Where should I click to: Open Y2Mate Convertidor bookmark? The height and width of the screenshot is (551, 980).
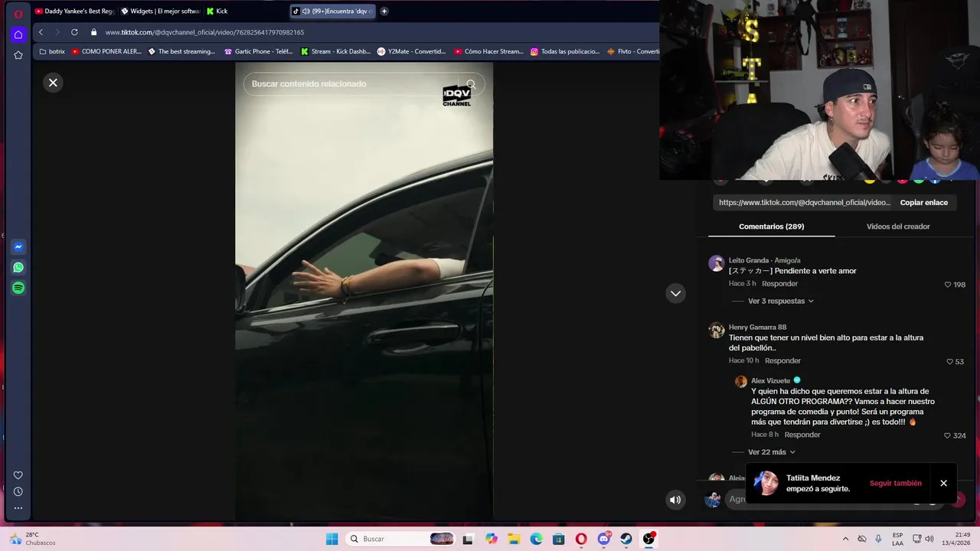[x=412, y=51]
